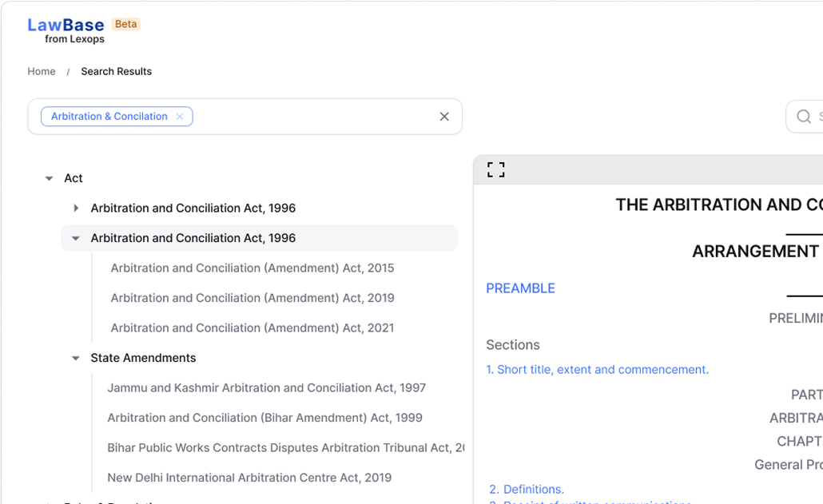Expand the first Arbitration and Conciliation Act, 1996
This screenshot has height=504, width=823.
click(x=76, y=208)
